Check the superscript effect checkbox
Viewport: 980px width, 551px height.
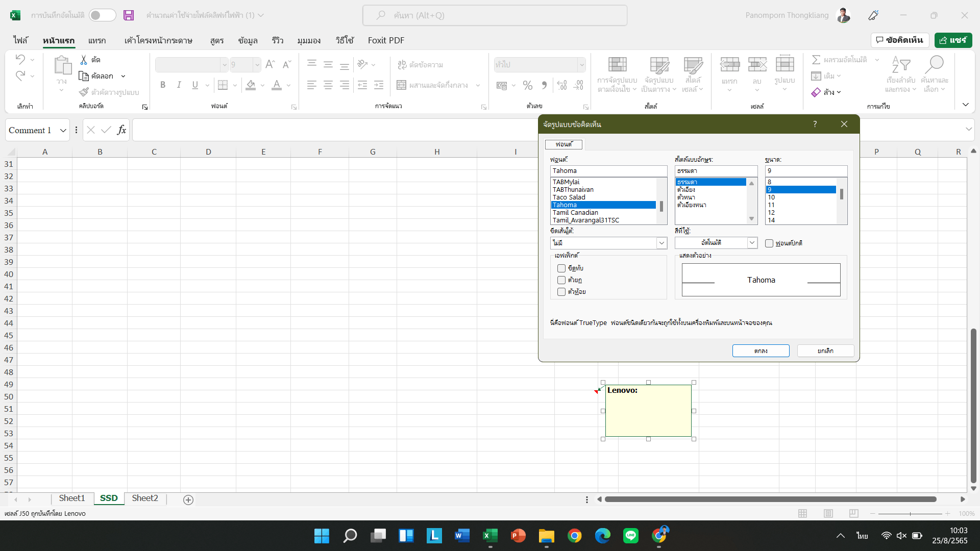561,280
